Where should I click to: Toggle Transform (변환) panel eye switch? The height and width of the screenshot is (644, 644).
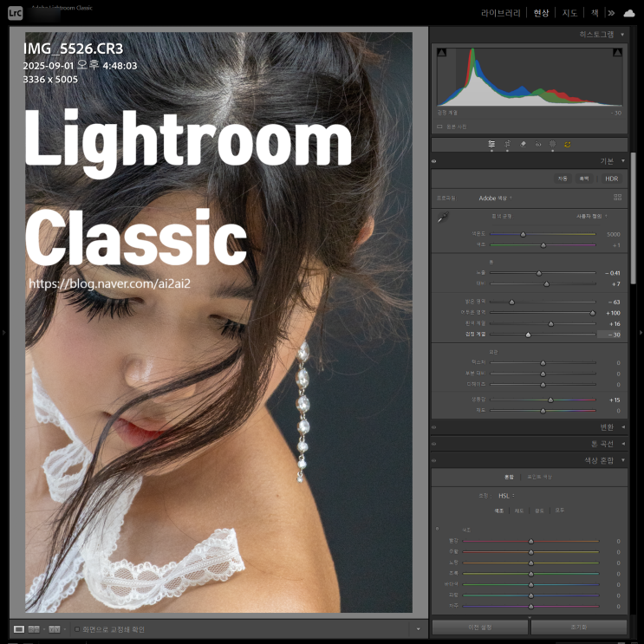(x=433, y=427)
